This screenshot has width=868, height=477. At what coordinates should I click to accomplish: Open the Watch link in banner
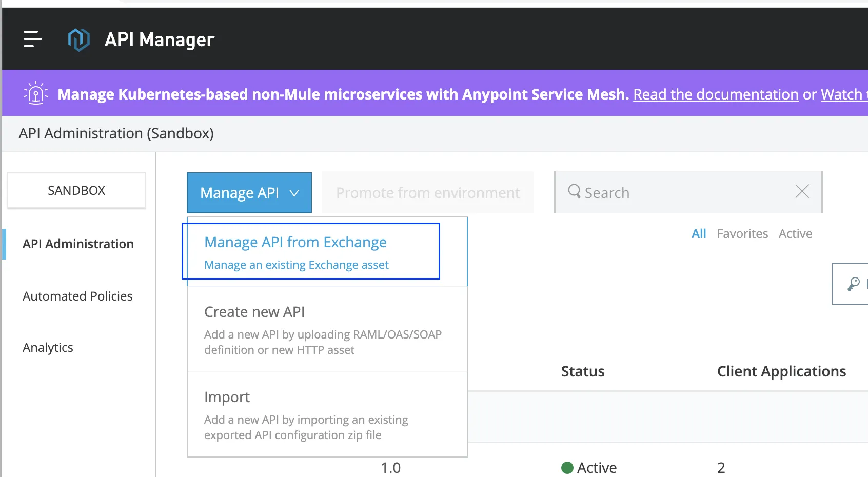[x=844, y=94]
